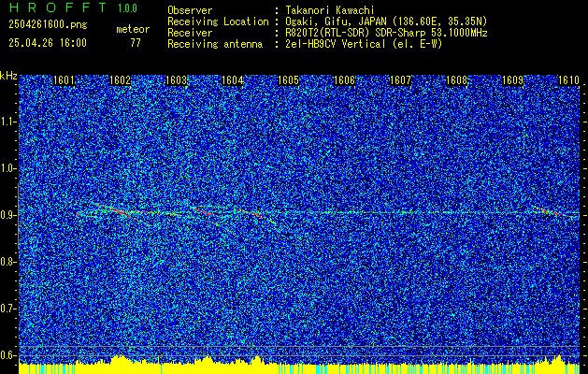This screenshot has width=588, height=374.
Task: Click the Receiving Location label
Action: (x=218, y=22)
